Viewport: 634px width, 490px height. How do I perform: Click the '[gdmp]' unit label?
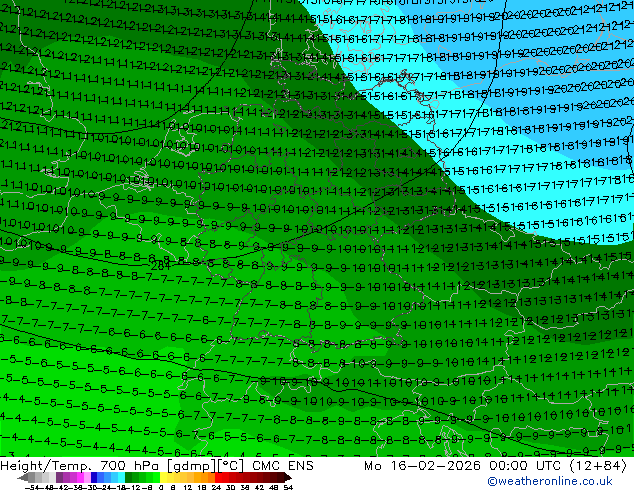tap(192, 466)
